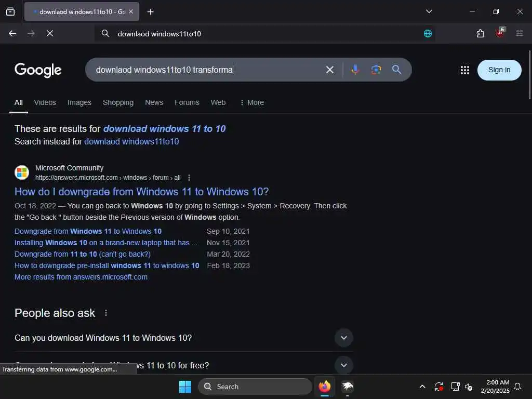Screen dimensions: 532x399
Task: Open the muted volume tray icon
Action: (469, 387)
